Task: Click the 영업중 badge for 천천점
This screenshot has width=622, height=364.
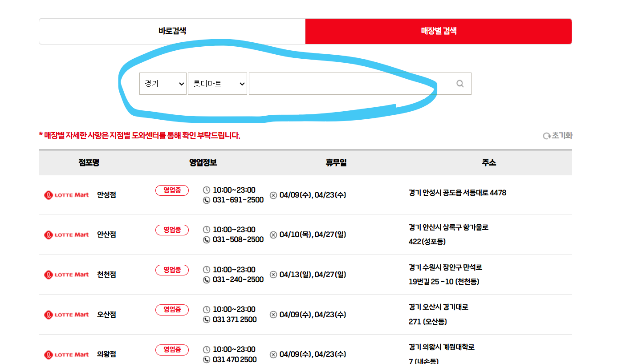Action: (172, 270)
